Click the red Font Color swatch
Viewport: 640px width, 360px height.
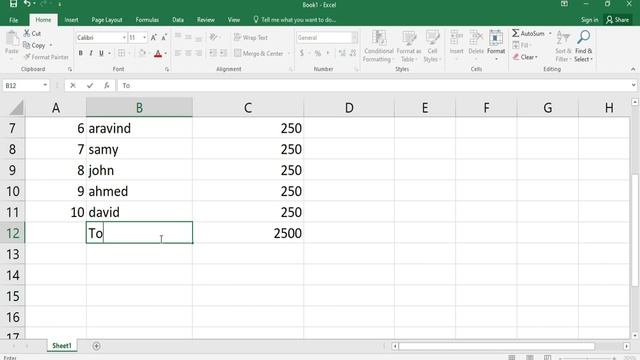(158, 53)
